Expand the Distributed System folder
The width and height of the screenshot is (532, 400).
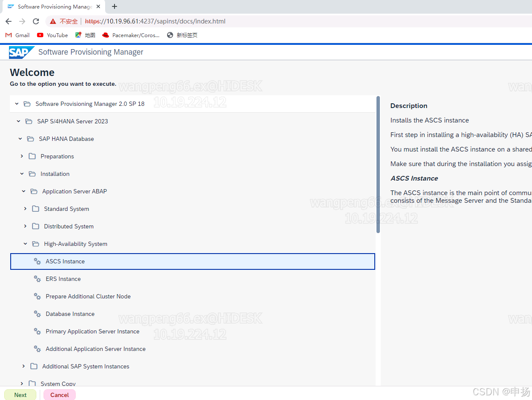[25, 226]
